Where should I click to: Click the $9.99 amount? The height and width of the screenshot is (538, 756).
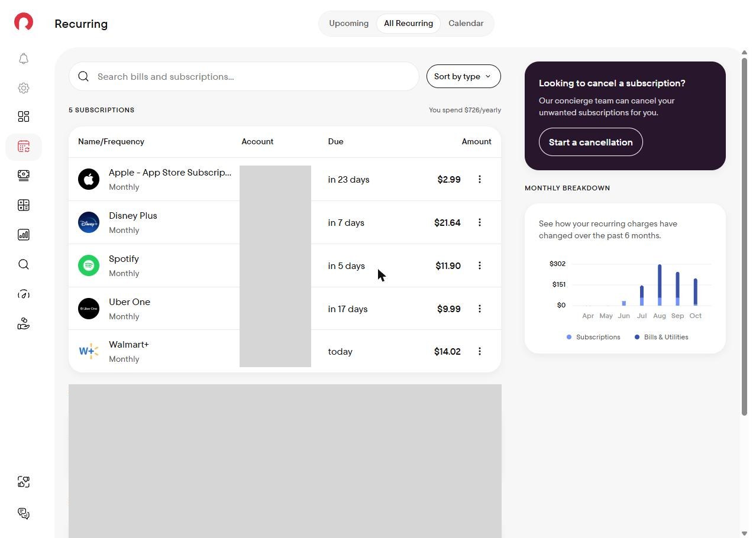coord(449,309)
